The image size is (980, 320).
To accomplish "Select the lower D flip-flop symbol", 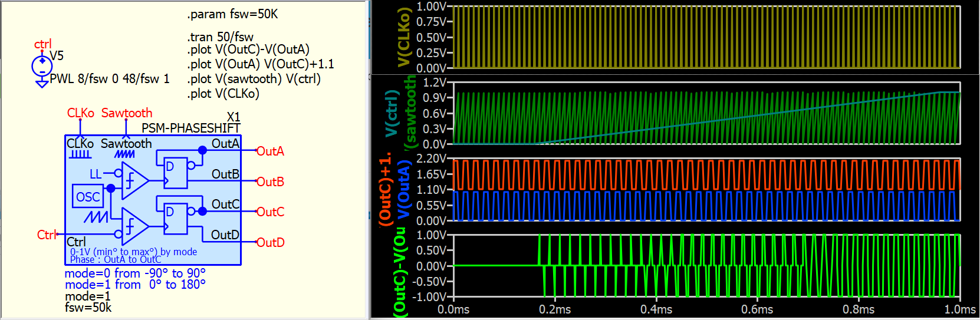I will tap(175, 219).
